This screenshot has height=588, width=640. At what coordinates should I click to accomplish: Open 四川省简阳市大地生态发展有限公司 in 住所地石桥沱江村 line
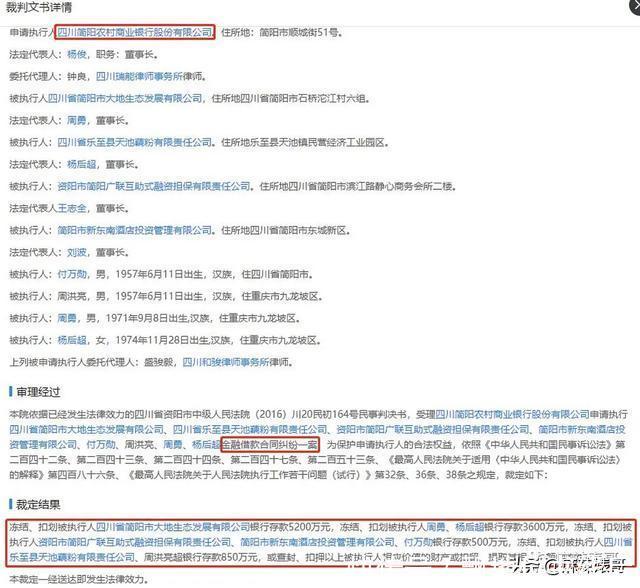125,98
